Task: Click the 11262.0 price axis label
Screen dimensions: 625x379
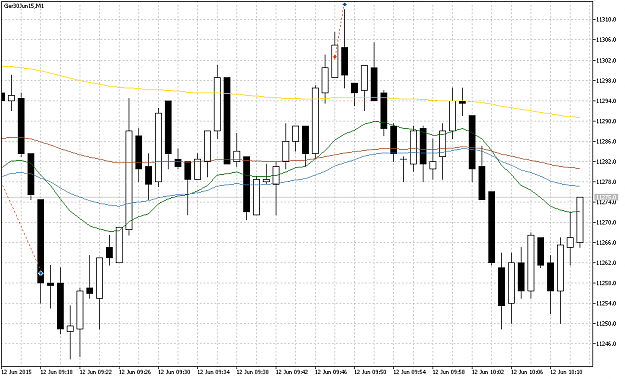Action: click(606, 263)
